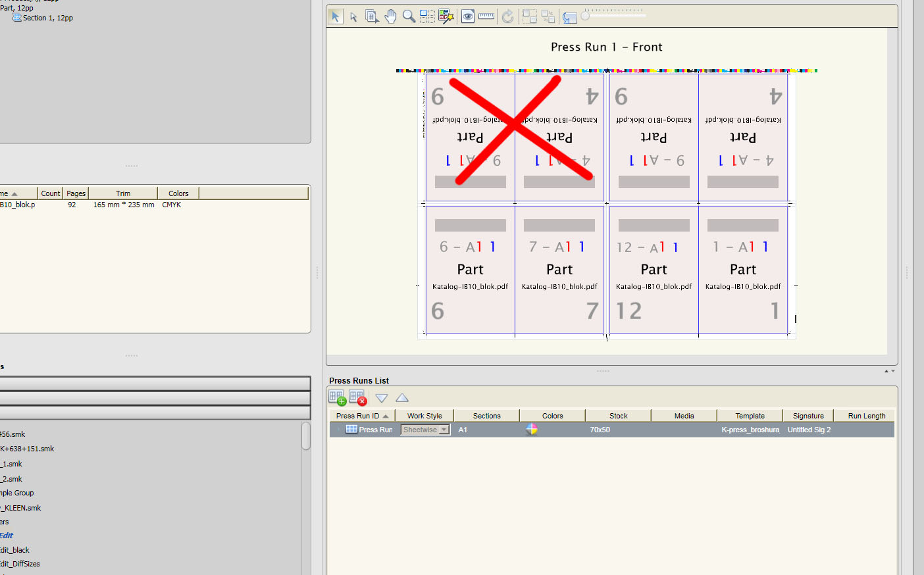Activate the hand pan tool
Screen dimensions: 924x575
[x=390, y=16]
